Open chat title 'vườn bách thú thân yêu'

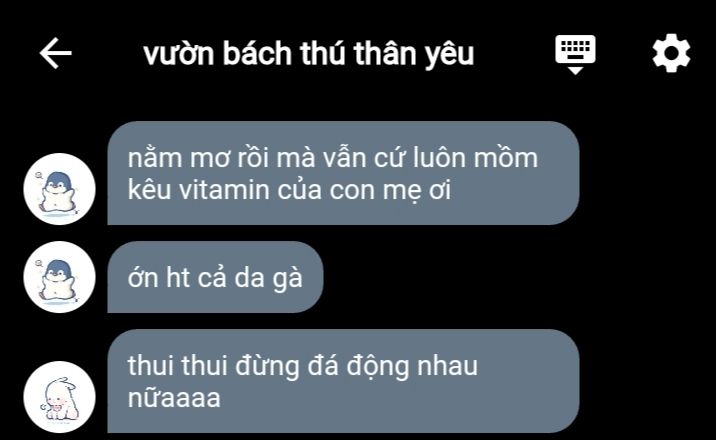(309, 54)
